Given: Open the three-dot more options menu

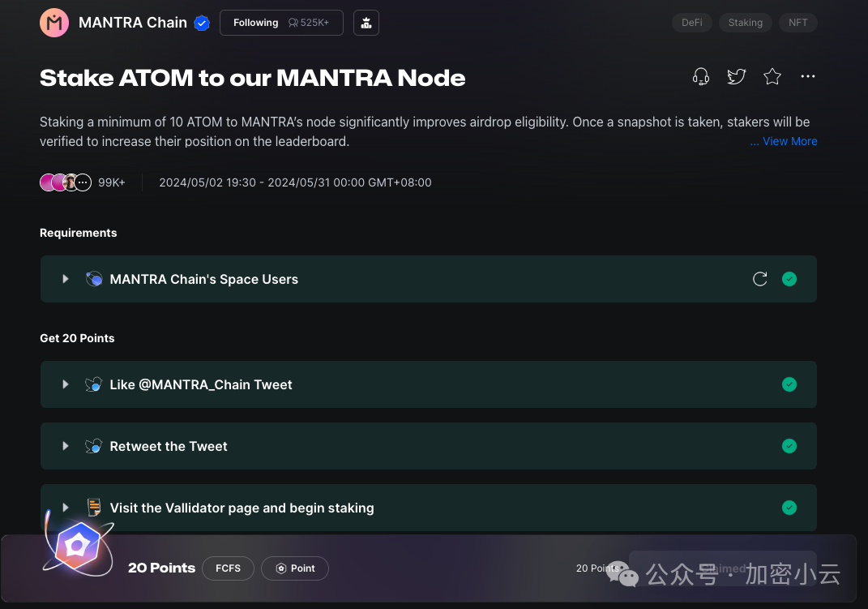Looking at the screenshot, I should 808,76.
